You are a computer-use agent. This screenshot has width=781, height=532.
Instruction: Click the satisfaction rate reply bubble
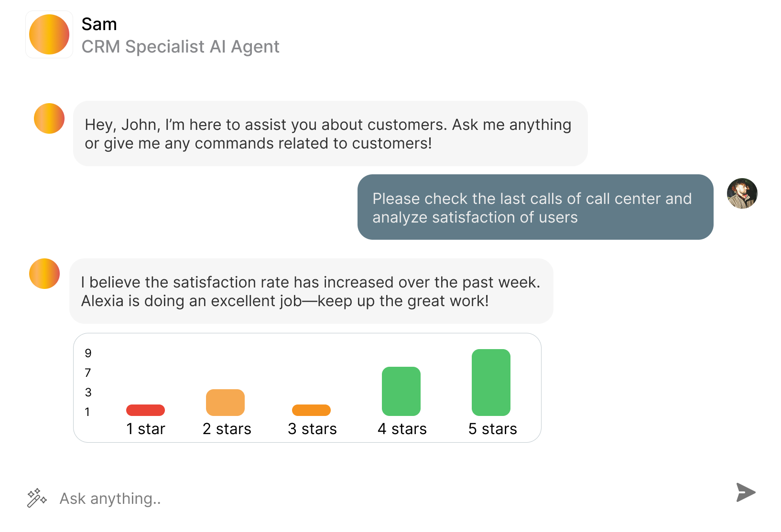click(x=311, y=291)
